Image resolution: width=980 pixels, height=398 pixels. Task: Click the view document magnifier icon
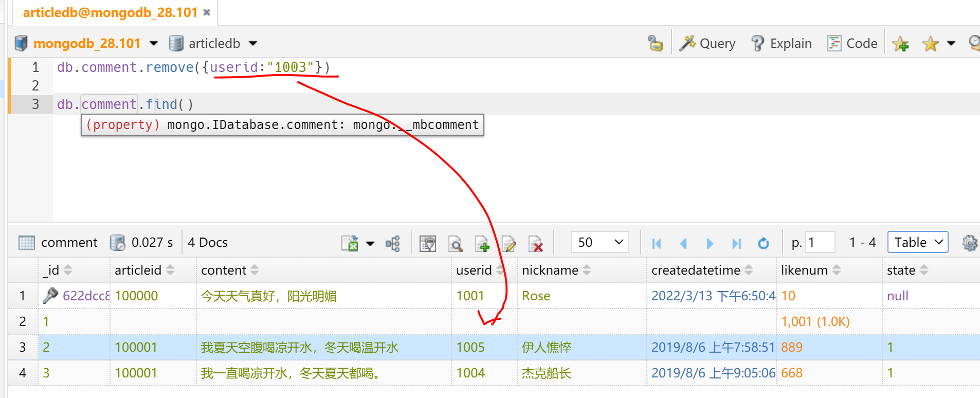455,243
